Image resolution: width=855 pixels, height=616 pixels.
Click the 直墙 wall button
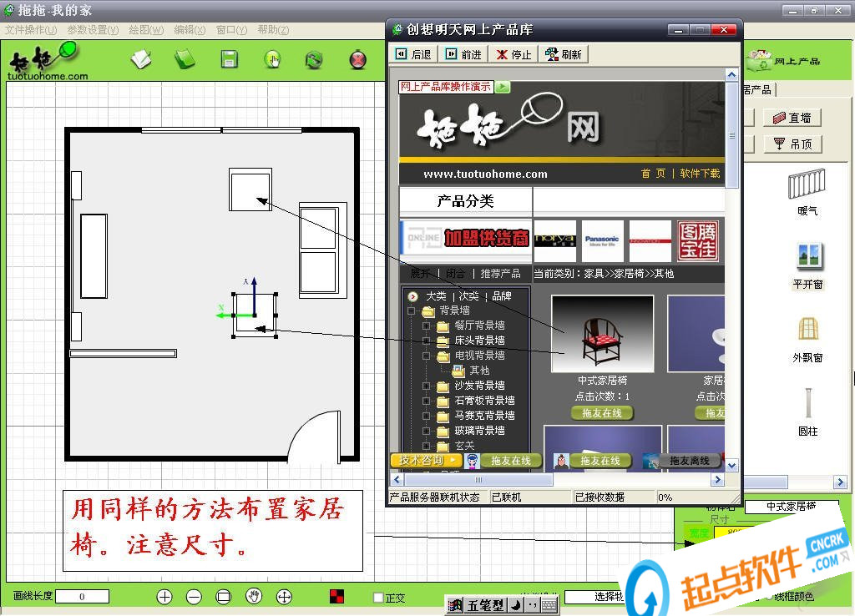(x=792, y=117)
